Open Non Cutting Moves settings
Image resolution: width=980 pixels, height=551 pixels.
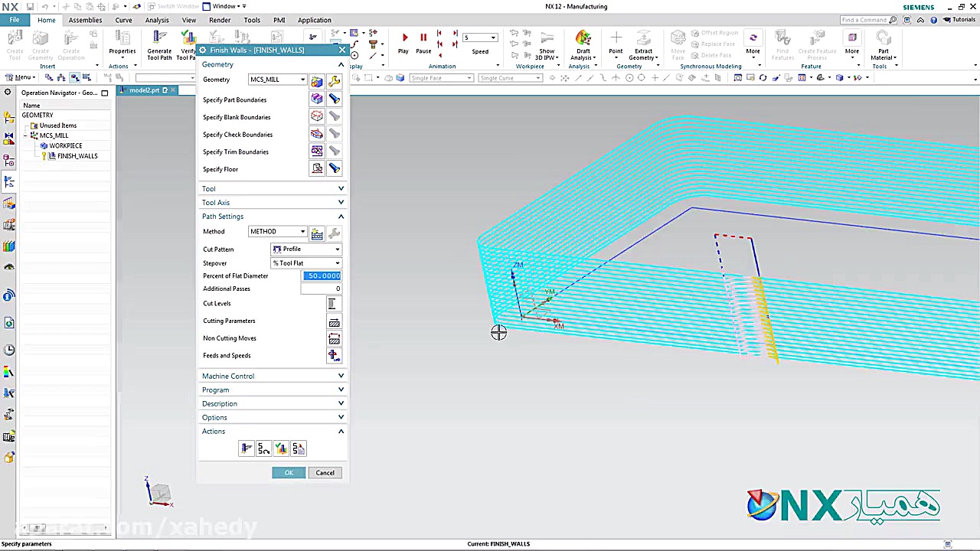tap(334, 338)
